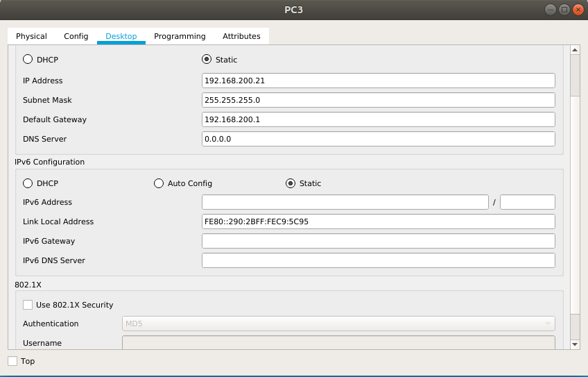The height and width of the screenshot is (377, 588).
Task: Click the IPv6 prefix length field
Action: [x=528, y=202]
